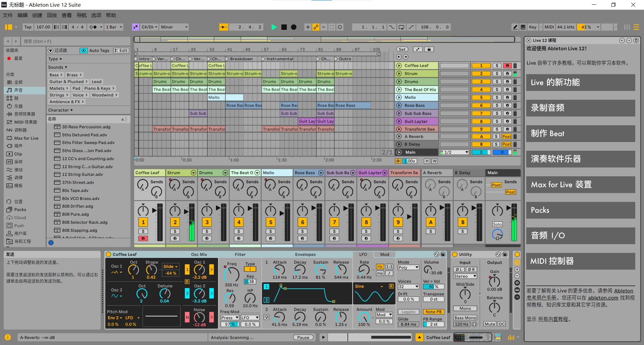Toggle Bass Mono in Utility
The height and width of the screenshot is (345, 644).
[x=465, y=318]
